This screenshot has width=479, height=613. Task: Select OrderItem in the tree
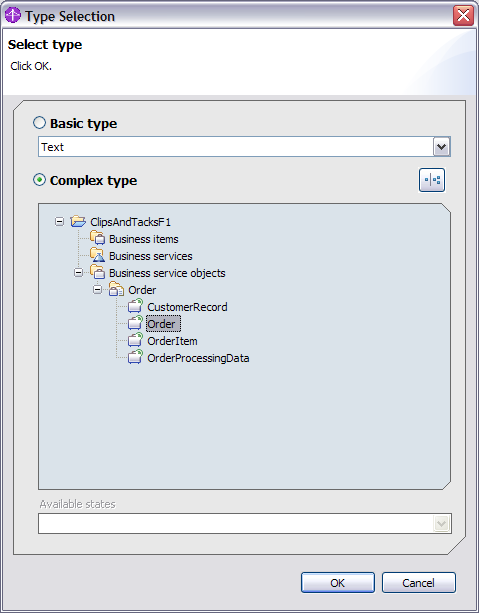coord(172,341)
